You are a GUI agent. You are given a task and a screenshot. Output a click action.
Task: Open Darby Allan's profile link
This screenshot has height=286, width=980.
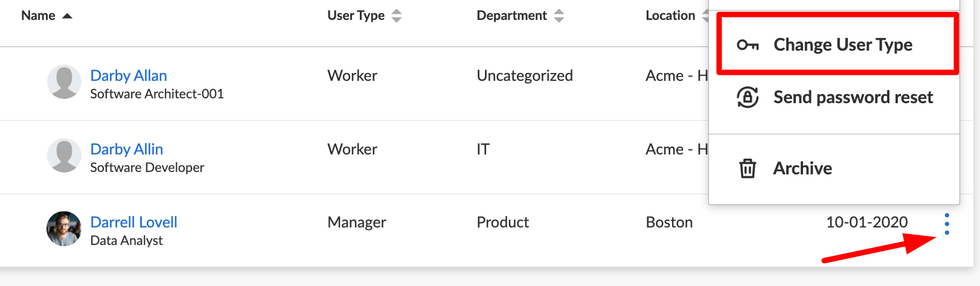[129, 75]
